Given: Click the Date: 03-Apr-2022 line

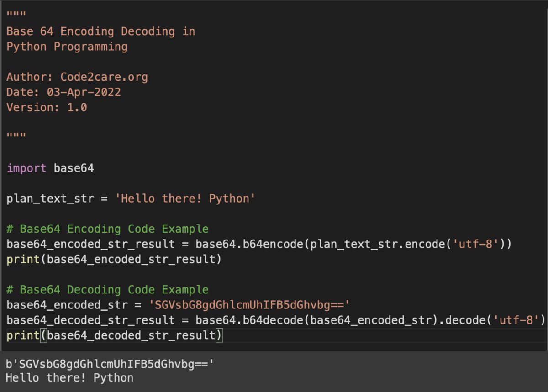Looking at the screenshot, I should point(64,92).
